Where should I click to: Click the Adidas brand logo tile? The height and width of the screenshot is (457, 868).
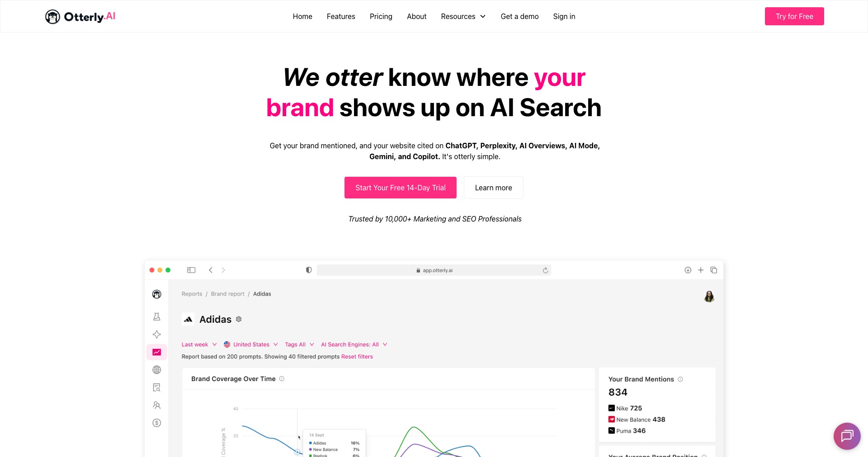(x=188, y=319)
